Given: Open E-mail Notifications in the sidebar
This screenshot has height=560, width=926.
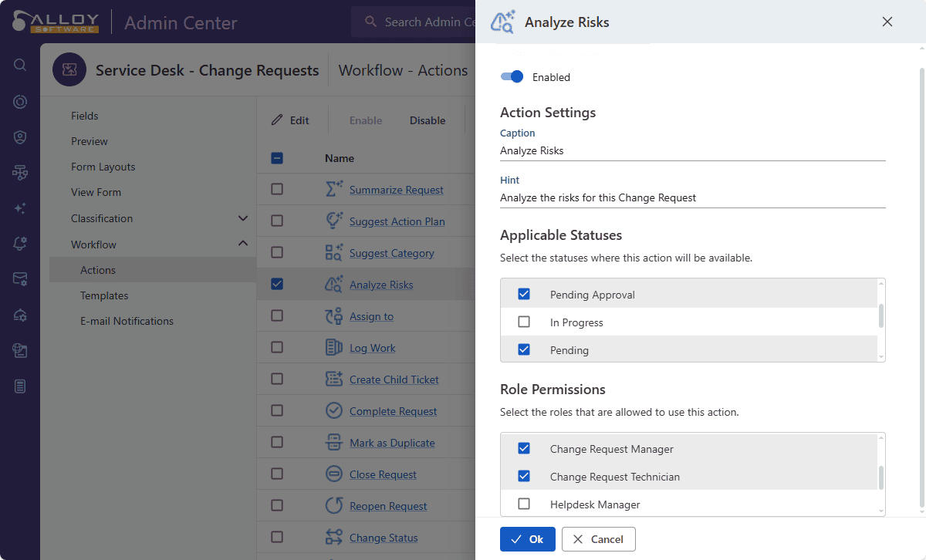Looking at the screenshot, I should tap(127, 321).
